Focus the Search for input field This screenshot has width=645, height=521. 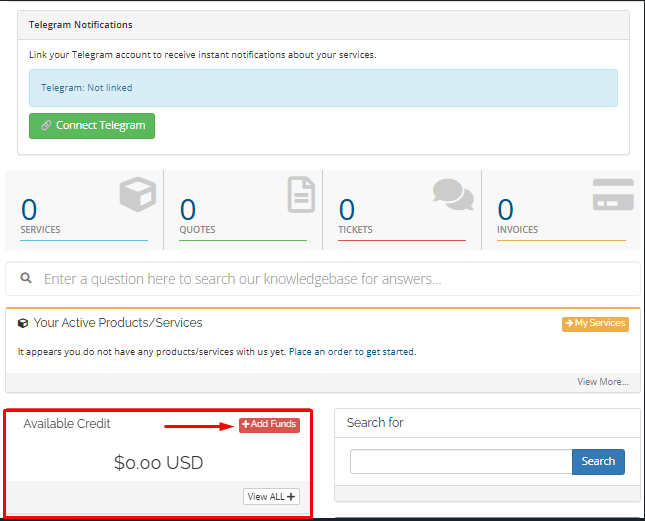[460, 462]
